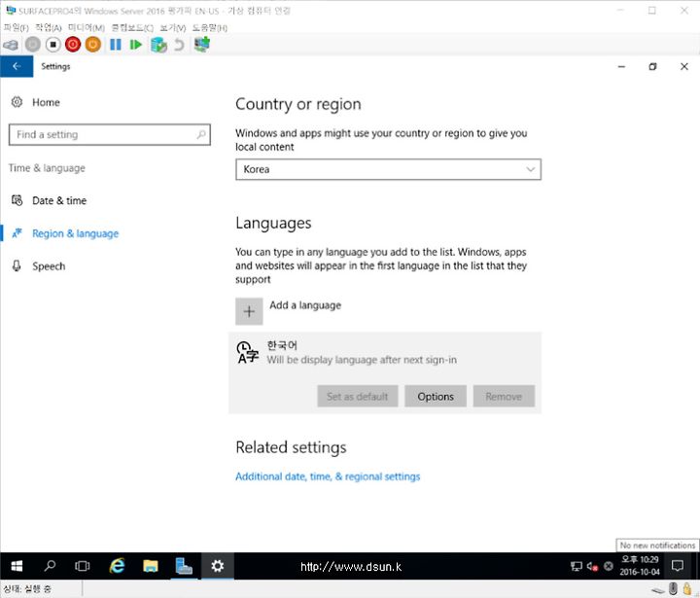Open the 작업(A) menu

tap(49, 27)
